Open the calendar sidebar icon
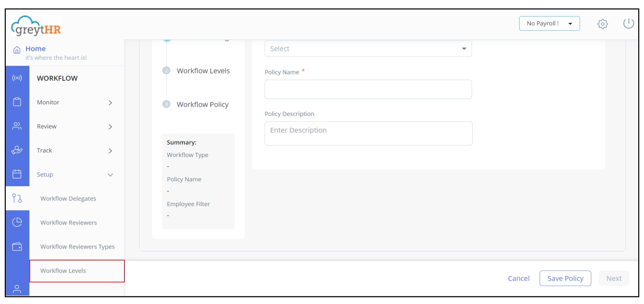The width and height of the screenshot is (644, 304). [x=17, y=174]
